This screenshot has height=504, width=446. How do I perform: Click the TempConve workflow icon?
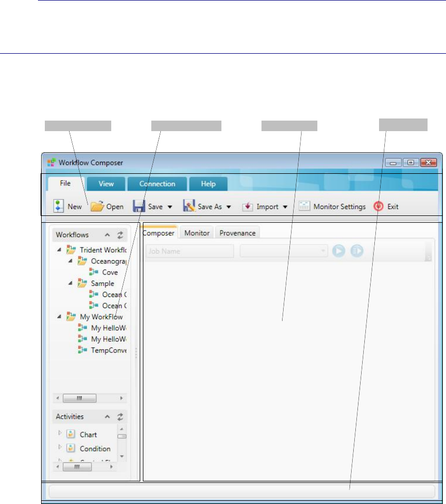tap(82, 350)
